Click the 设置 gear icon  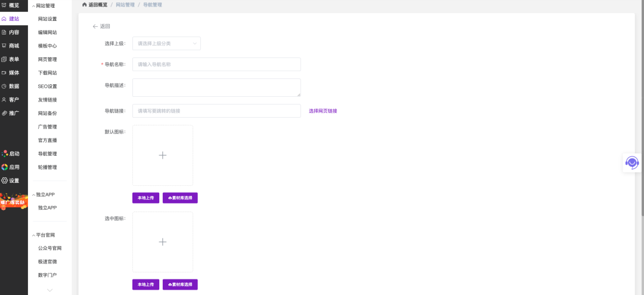click(5, 180)
